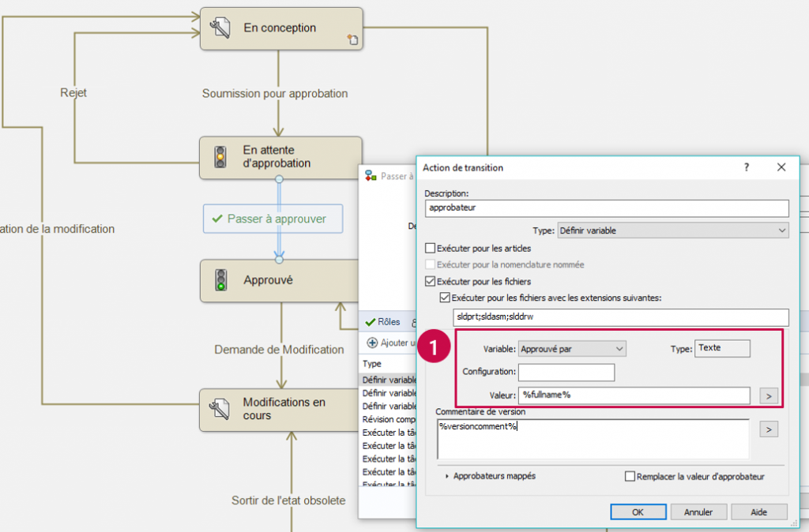The image size is (809, 532).
Task: Click Ajouter action link
Action: tap(392, 343)
